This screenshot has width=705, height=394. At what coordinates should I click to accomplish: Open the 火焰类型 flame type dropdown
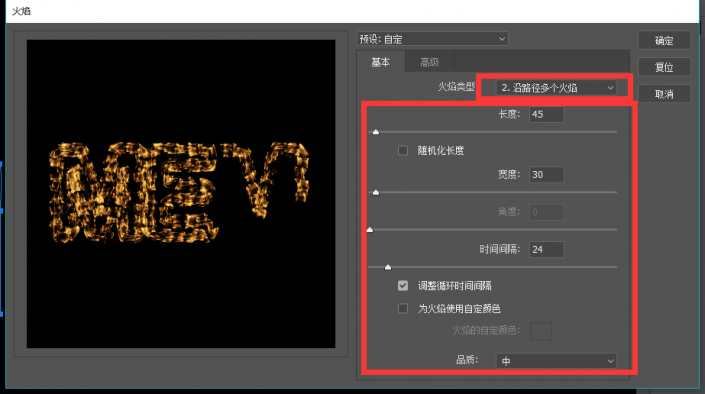point(556,88)
